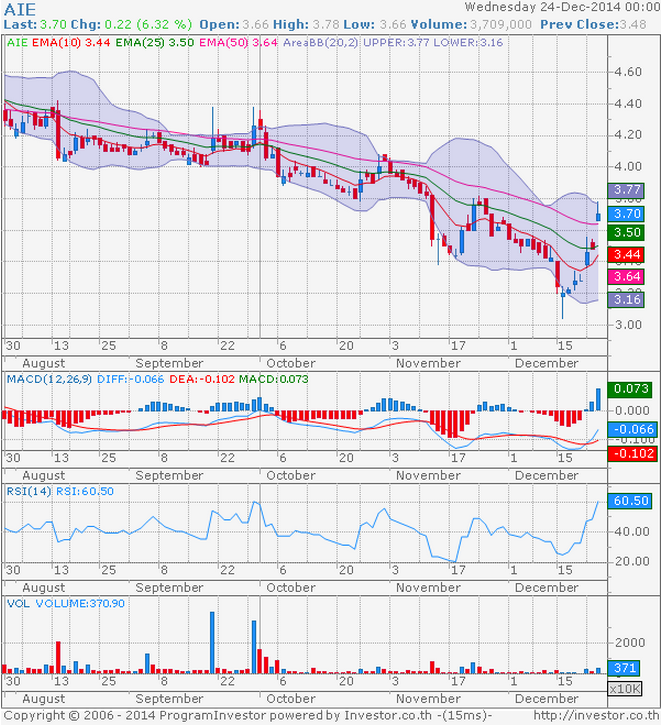
Task: Click the 2000 volume axis label
Action: tap(630, 643)
